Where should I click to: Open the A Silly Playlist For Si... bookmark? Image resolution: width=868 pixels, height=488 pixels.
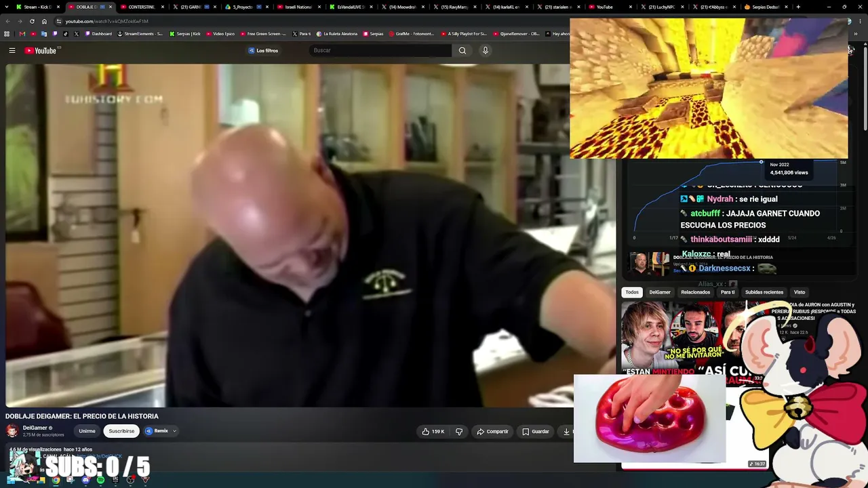click(464, 34)
